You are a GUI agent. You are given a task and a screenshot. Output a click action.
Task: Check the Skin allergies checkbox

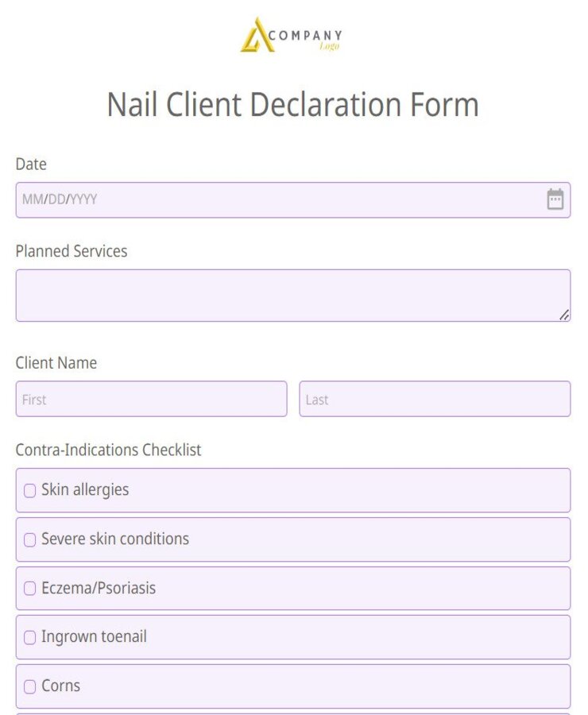point(29,490)
